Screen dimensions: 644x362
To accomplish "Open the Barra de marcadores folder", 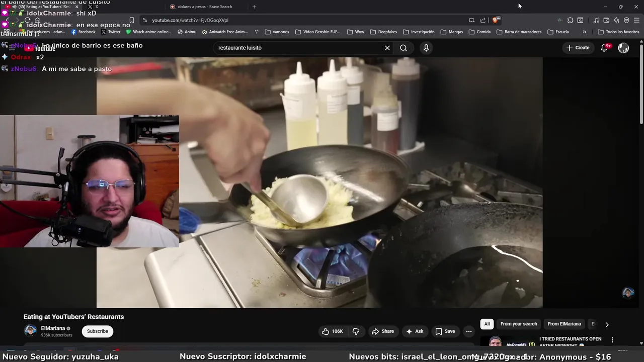I will 519,32.
